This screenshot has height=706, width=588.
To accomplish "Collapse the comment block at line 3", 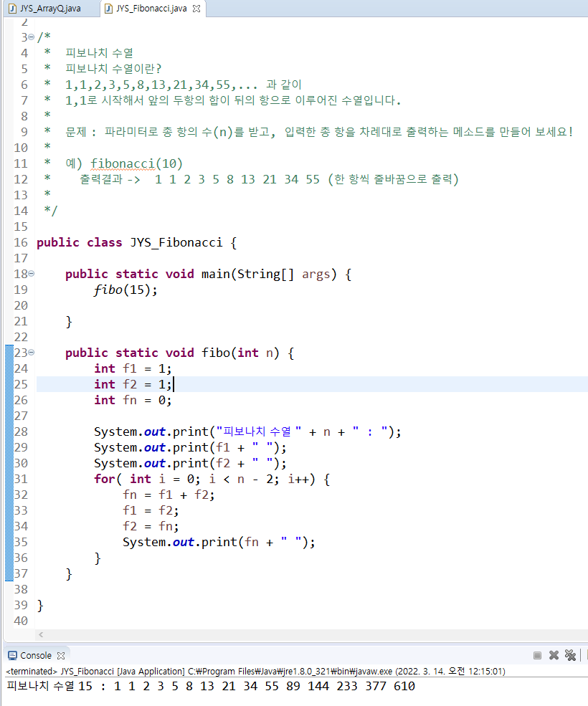I will (x=31, y=37).
